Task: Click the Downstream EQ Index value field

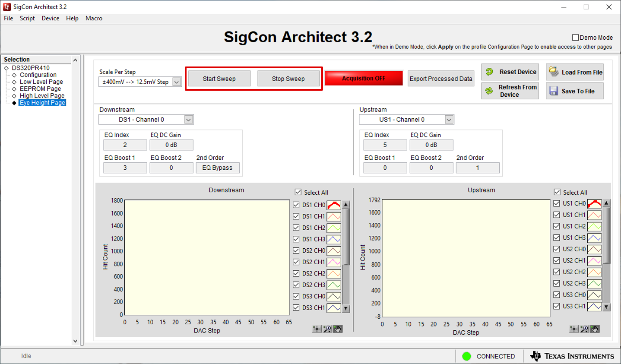Action: coord(125,145)
